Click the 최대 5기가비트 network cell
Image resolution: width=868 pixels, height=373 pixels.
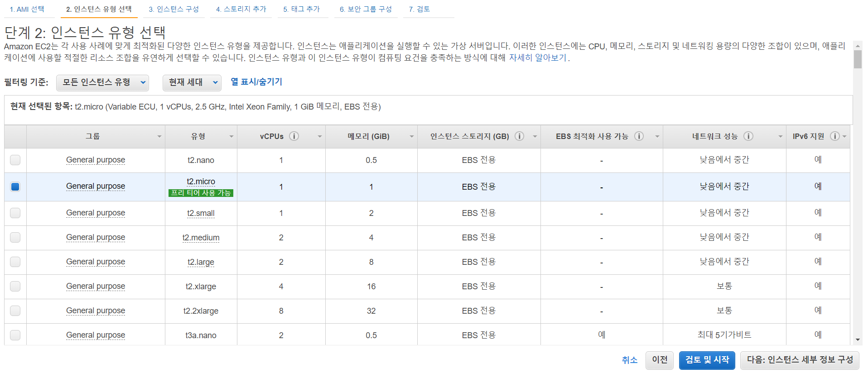coord(724,335)
